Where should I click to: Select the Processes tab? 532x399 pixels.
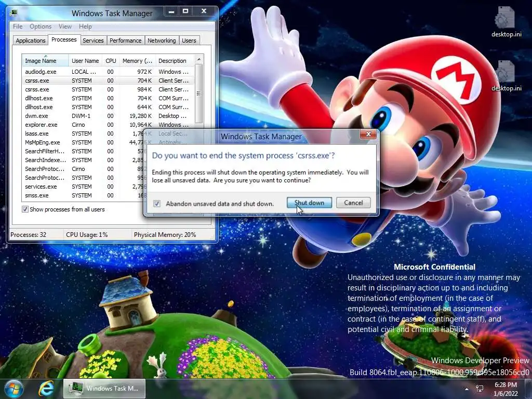click(64, 39)
